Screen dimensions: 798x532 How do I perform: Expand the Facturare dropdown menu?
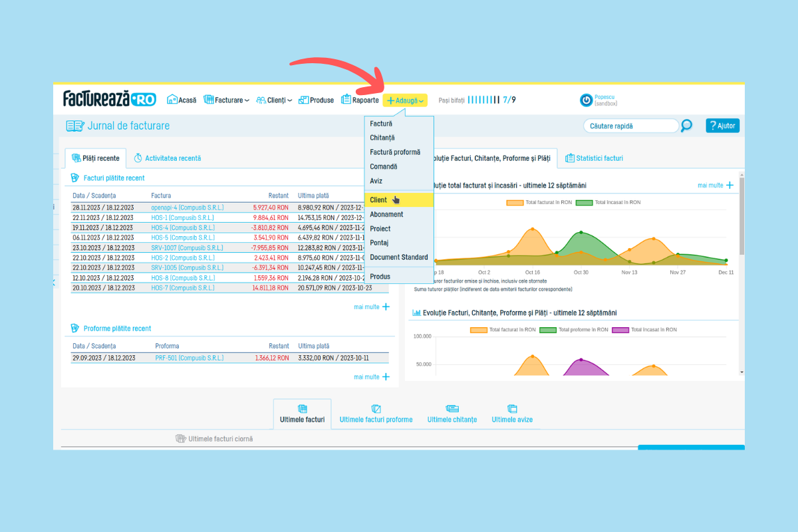(226, 100)
